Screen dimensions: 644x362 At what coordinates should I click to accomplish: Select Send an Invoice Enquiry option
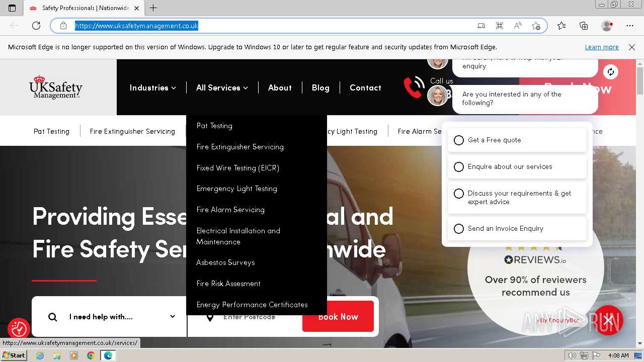pyautogui.click(x=517, y=229)
